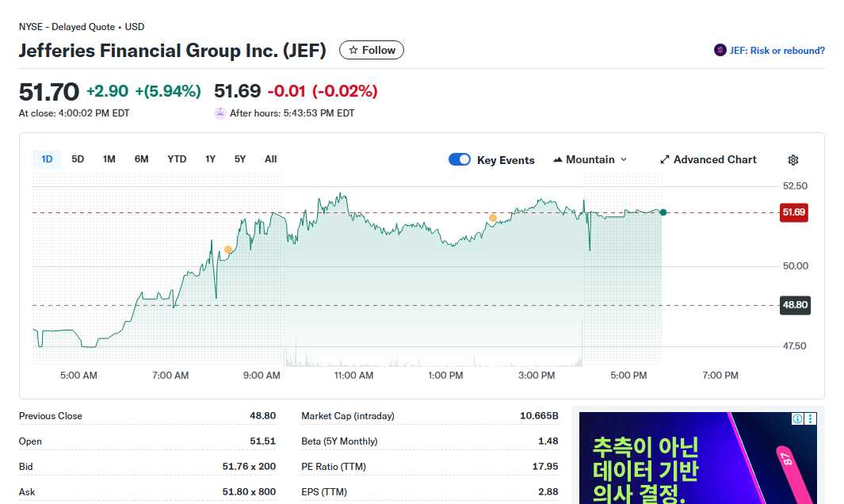Click the ad info icon

click(x=798, y=418)
